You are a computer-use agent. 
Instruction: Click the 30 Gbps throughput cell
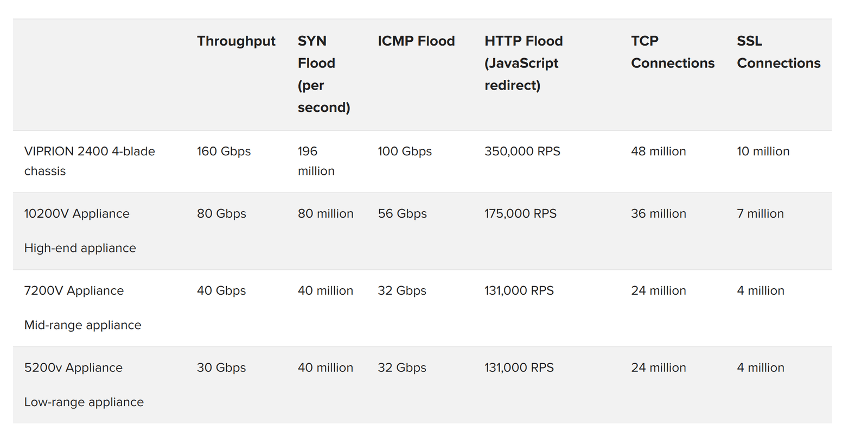pos(221,368)
